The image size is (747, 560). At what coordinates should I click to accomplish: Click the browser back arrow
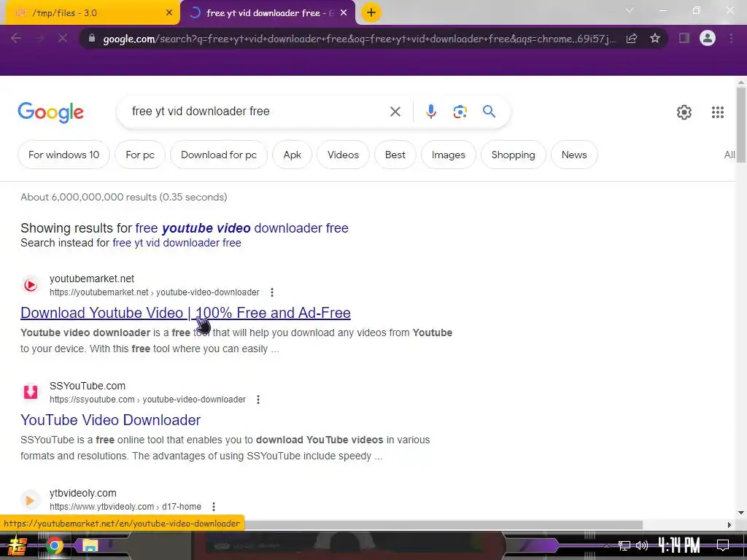click(16, 38)
